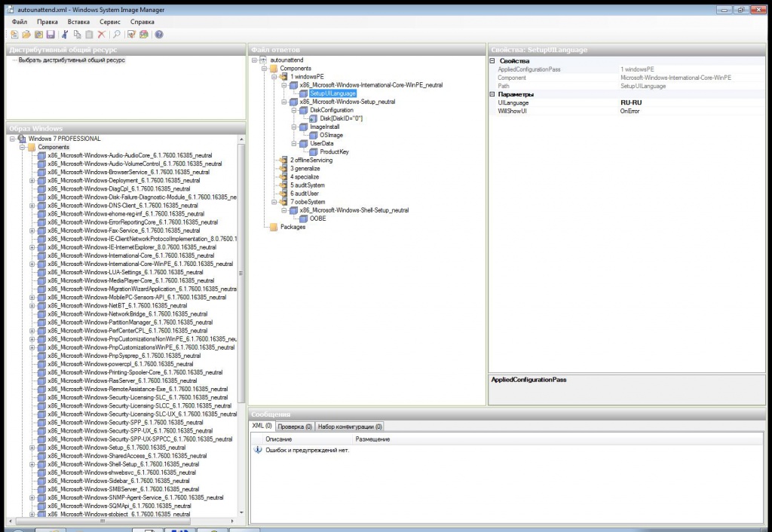Validate the answer file from toolbar
The height and width of the screenshot is (532, 772).
coord(131,35)
